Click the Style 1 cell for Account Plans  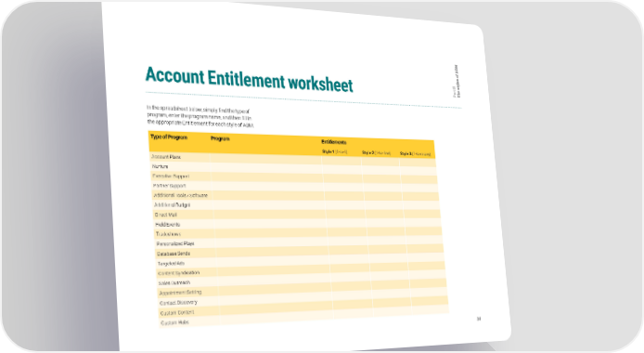tap(341, 161)
